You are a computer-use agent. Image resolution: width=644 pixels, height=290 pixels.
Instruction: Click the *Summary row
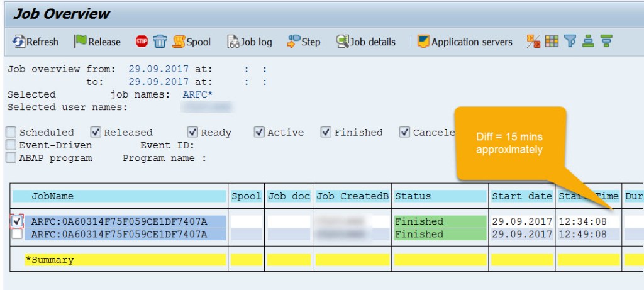[125, 260]
